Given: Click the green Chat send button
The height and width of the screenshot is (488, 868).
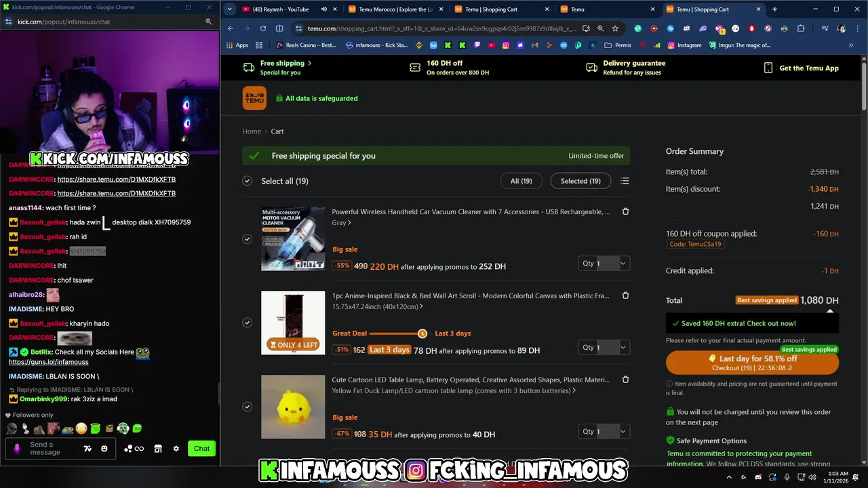Looking at the screenshot, I should pos(201,449).
